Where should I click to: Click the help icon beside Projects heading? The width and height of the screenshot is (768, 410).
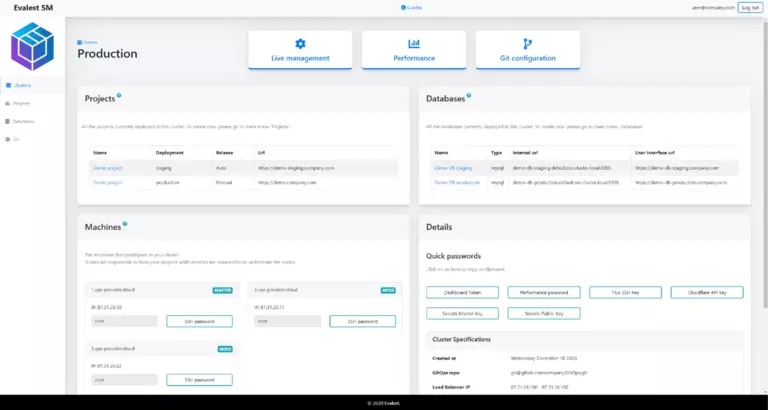point(119,96)
